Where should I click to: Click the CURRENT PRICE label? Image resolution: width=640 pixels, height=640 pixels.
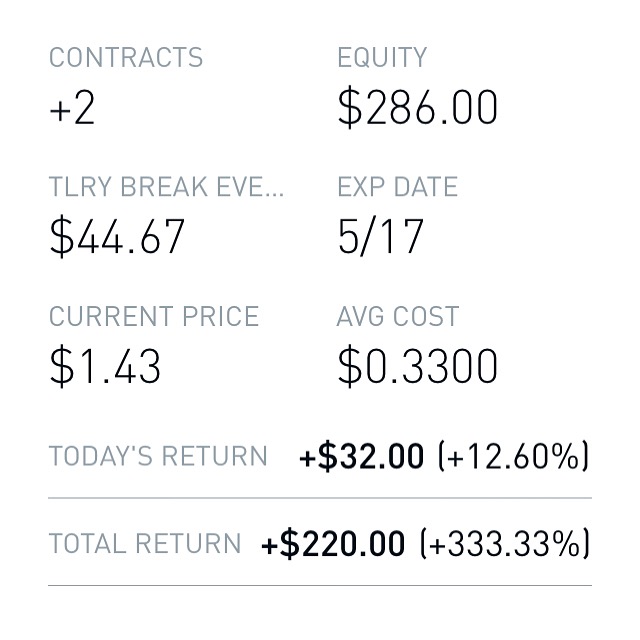(x=153, y=316)
